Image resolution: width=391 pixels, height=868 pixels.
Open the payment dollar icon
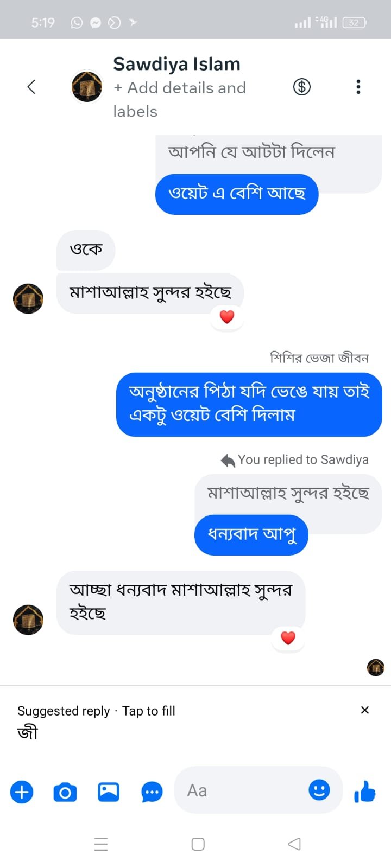(x=302, y=87)
